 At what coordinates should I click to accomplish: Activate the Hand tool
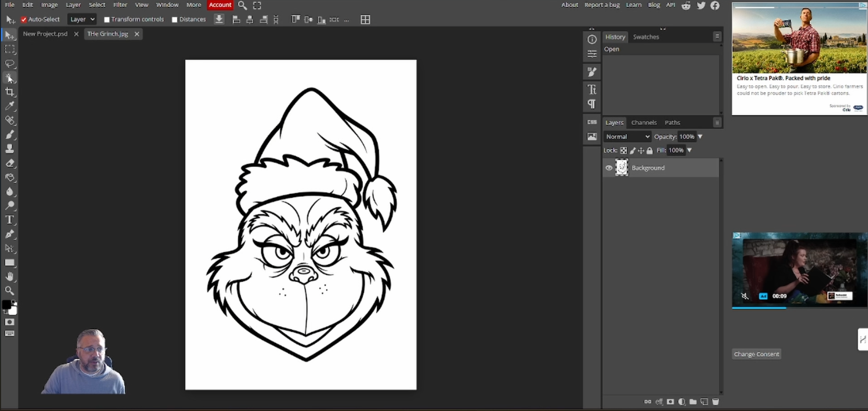[10, 277]
